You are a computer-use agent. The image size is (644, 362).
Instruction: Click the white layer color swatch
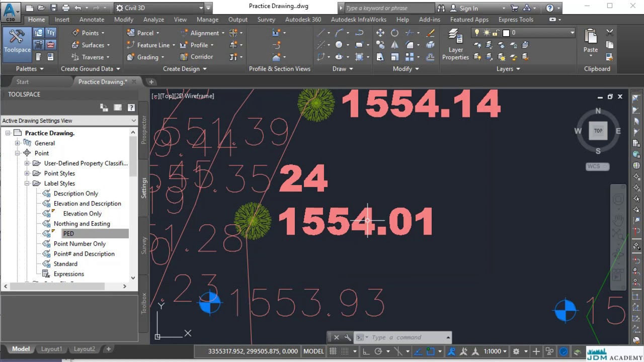(x=506, y=33)
